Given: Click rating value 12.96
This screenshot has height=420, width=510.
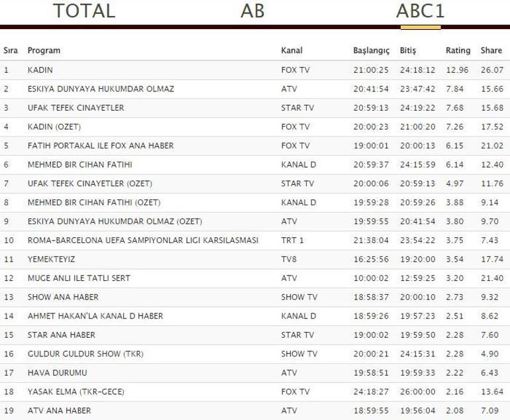Looking at the screenshot, I should coord(457,70).
